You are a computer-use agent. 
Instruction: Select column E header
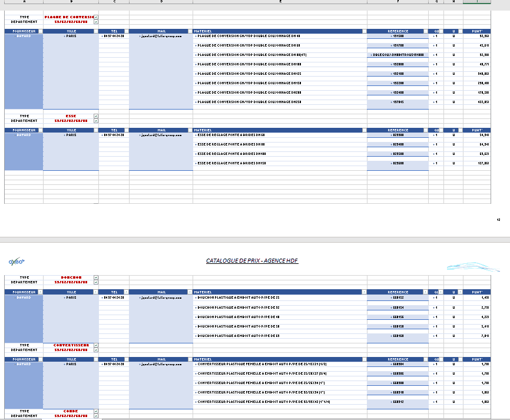280,2
